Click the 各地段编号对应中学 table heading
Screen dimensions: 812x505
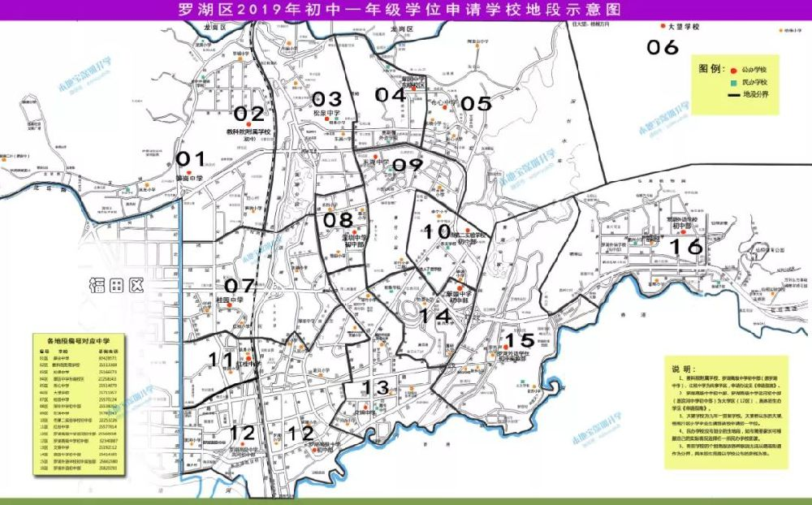(78, 341)
